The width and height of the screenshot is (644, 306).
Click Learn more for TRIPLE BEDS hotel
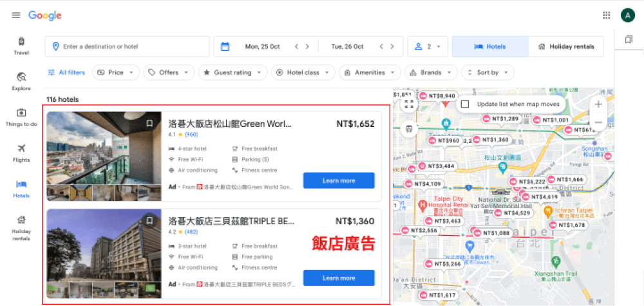tap(339, 278)
